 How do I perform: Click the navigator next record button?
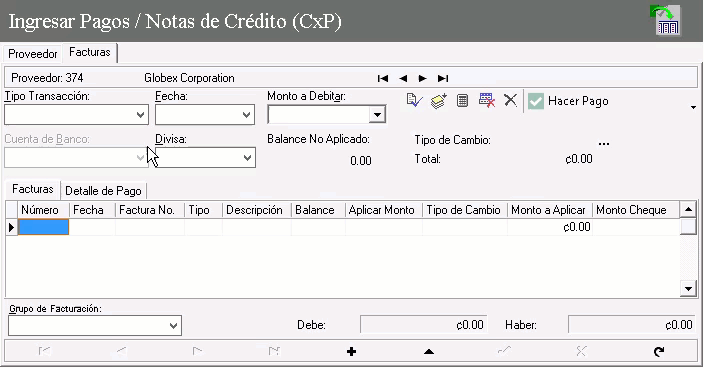[x=197, y=351]
